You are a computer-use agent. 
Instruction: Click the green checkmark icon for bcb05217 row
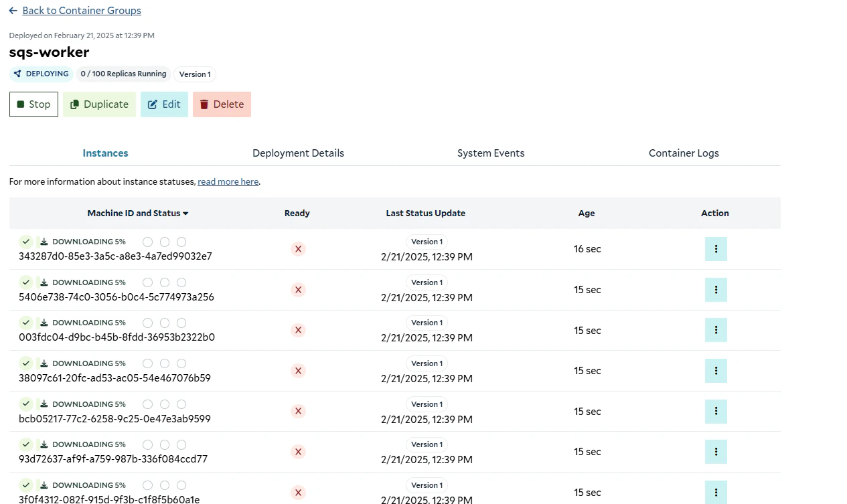click(25, 404)
